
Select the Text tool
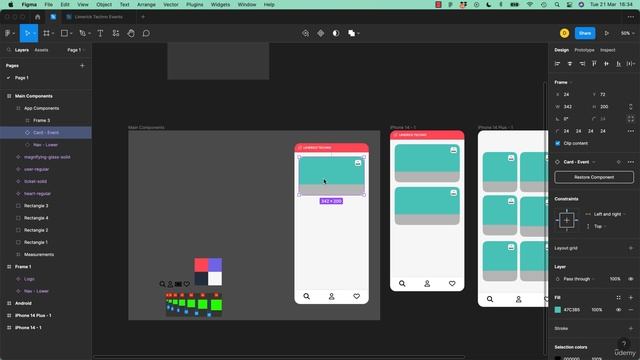pos(100,33)
